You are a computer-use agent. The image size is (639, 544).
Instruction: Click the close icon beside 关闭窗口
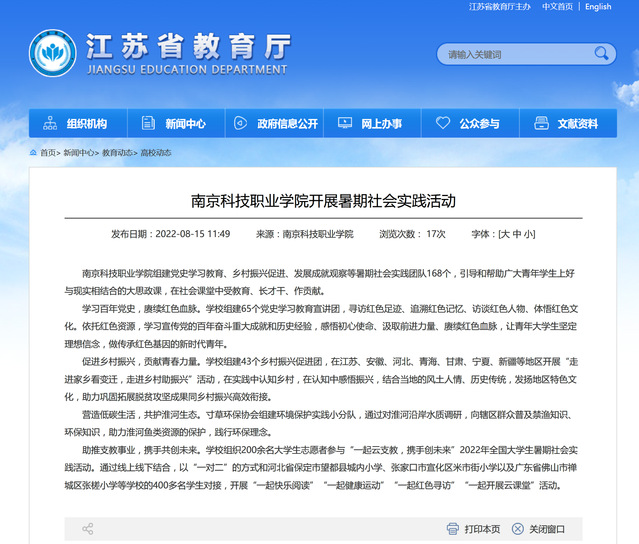pos(517,528)
